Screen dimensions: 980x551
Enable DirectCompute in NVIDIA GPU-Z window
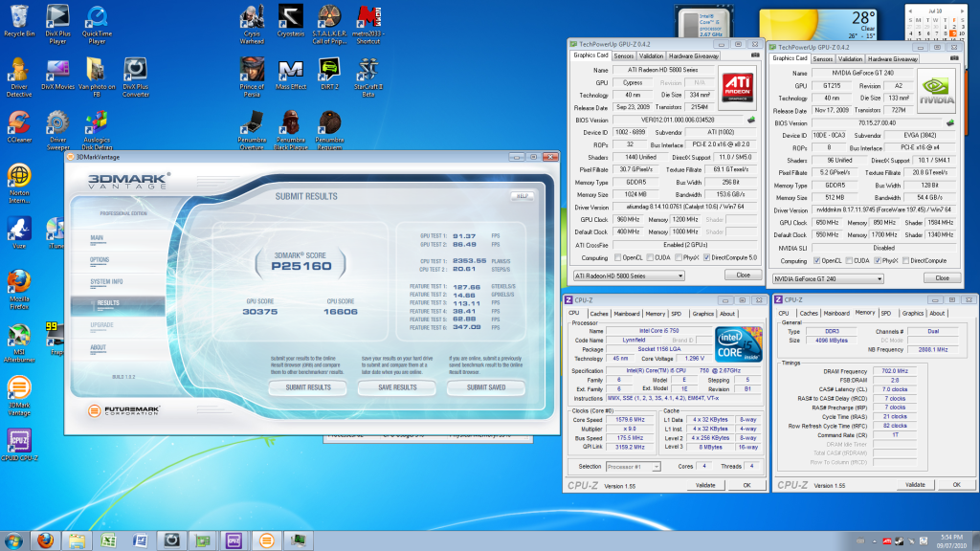(x=905, y=261)
